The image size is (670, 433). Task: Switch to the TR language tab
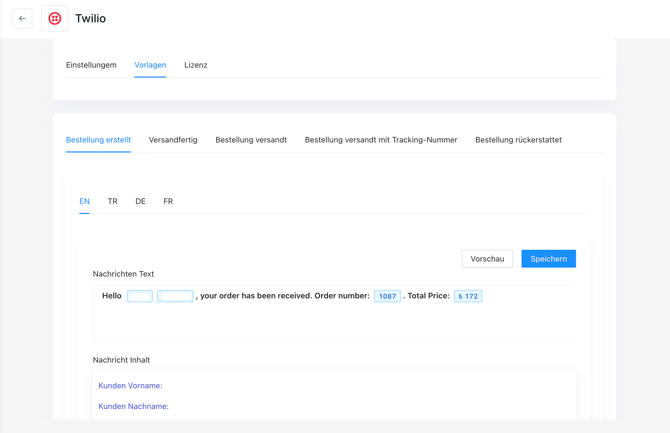[112, 201]
